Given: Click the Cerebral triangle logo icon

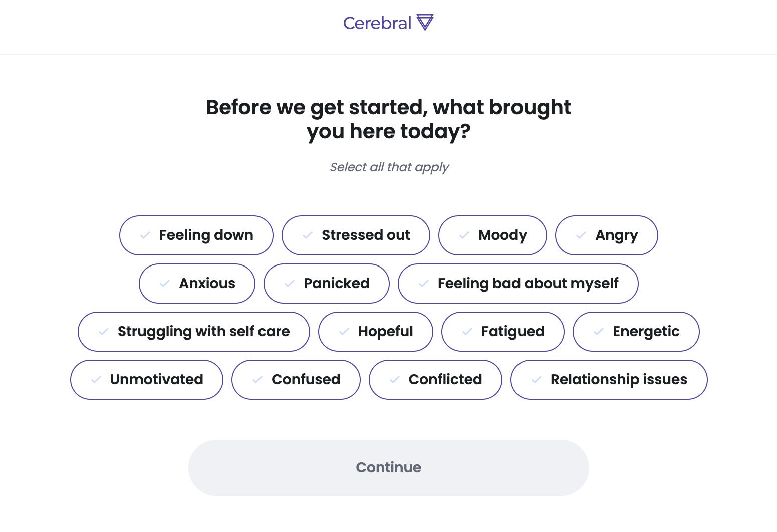Looking at the screenshot, I should point(425,23).
